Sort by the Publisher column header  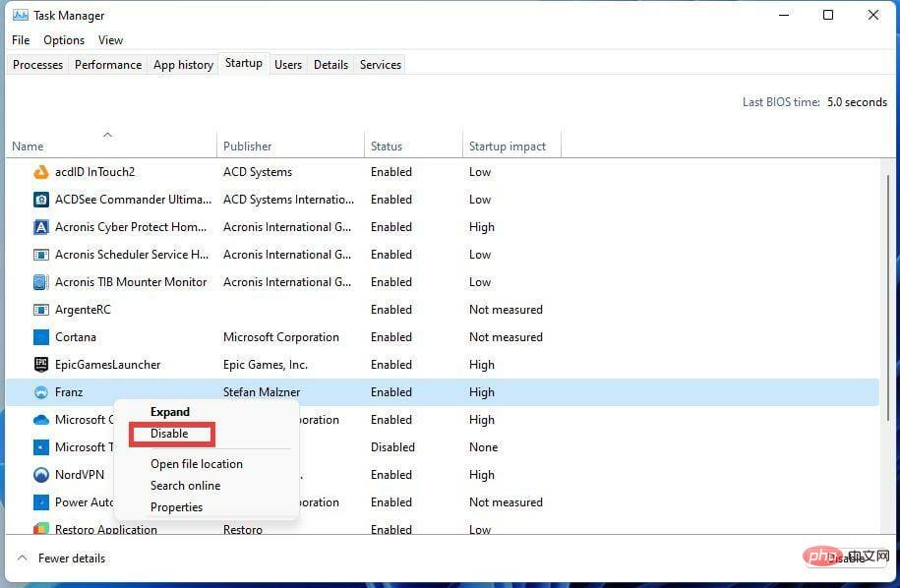coord(248,147)
